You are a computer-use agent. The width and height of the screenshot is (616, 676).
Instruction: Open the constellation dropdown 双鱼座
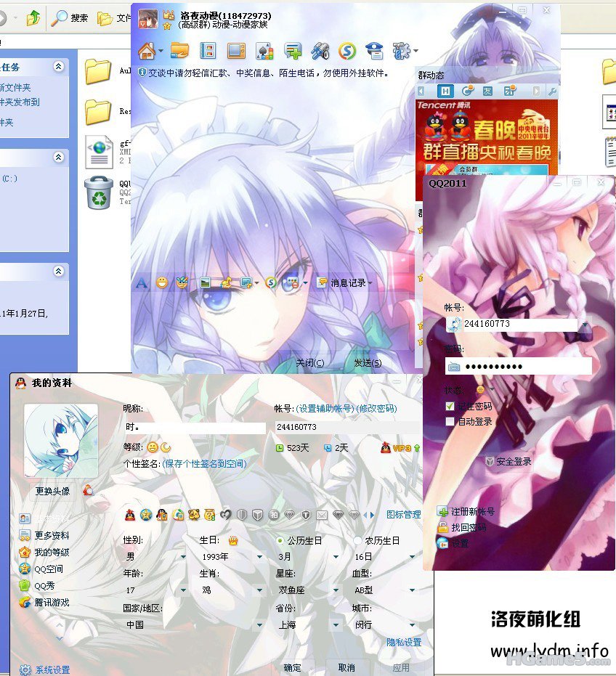[336, 590]
